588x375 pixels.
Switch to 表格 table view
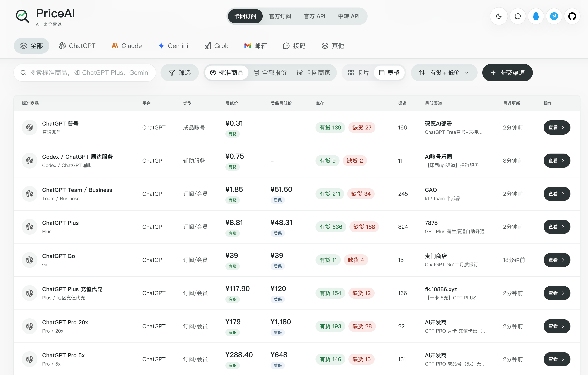click(x=389, y=73)
